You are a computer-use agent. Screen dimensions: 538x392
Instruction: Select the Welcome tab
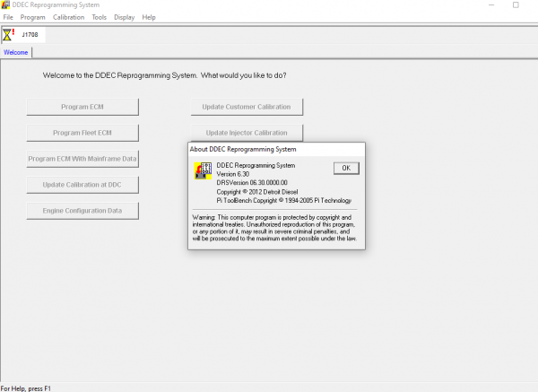(16, 53)
